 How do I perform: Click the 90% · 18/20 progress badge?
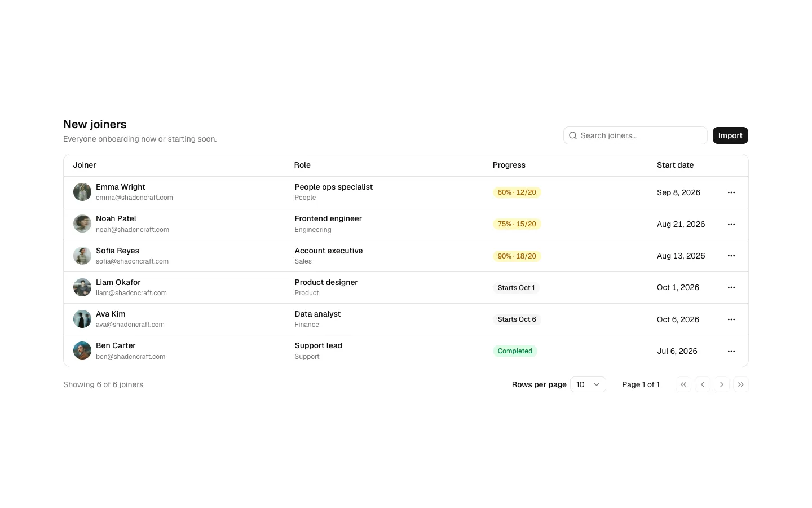click(517, 256)
